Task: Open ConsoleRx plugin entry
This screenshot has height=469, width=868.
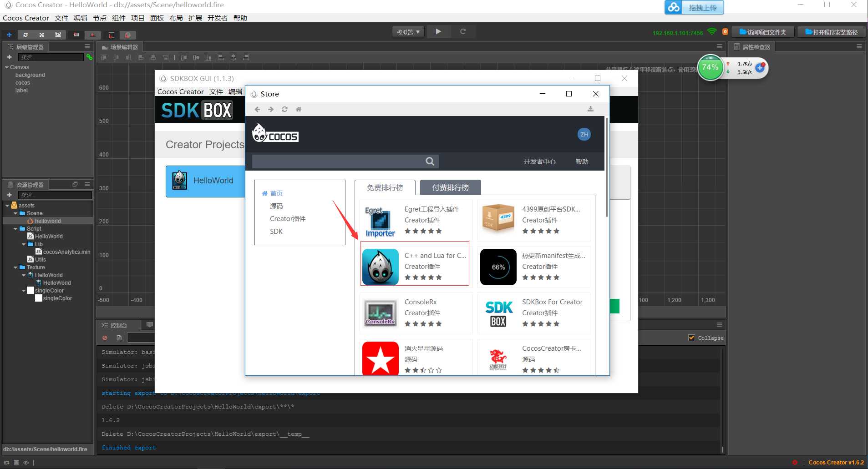Action: point(416,313)
